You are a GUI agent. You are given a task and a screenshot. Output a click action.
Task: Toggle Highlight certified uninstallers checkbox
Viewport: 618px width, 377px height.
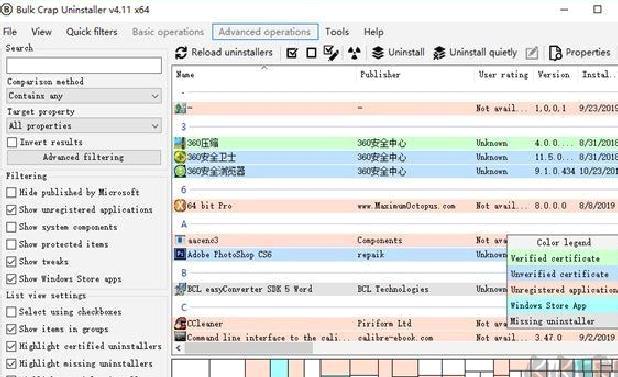click(x=11, y=346)
